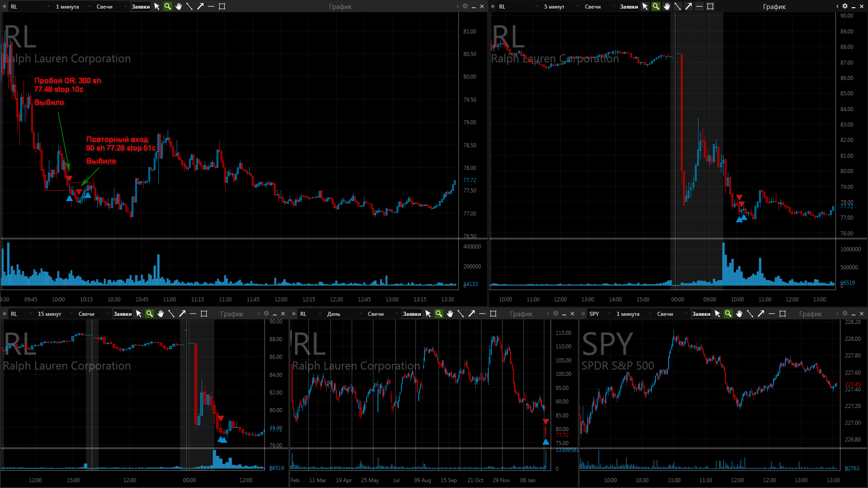This screenshot has width=868, height=488.
Task: Click the back chevron in the 15-minute RL chart header
Action: (x=259, y=314)
